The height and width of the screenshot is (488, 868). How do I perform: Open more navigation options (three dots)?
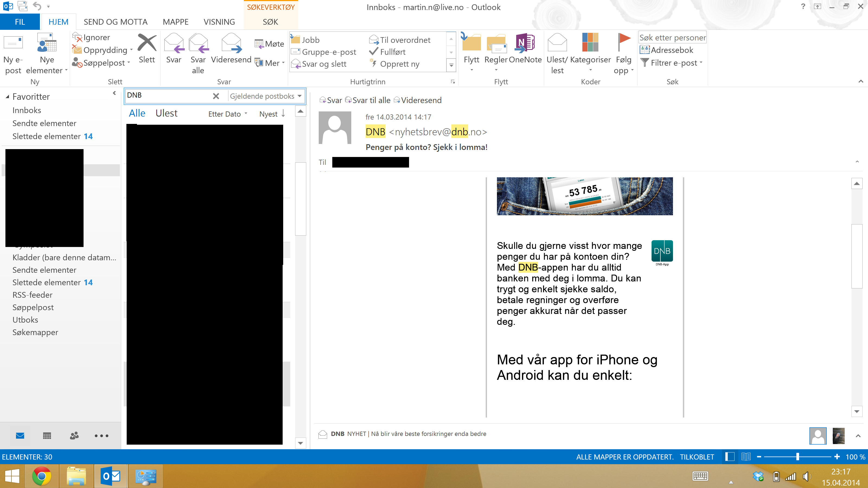coord(101,435)
